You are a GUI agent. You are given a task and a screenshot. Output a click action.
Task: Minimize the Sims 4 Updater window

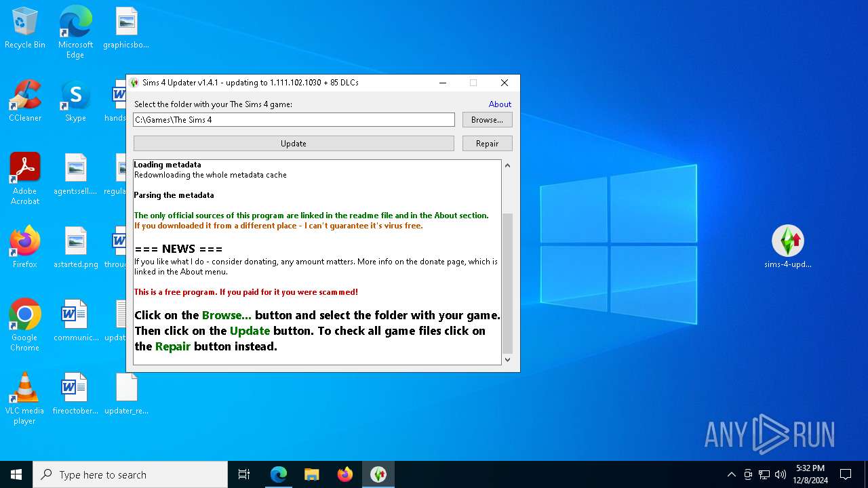point(443,83)
